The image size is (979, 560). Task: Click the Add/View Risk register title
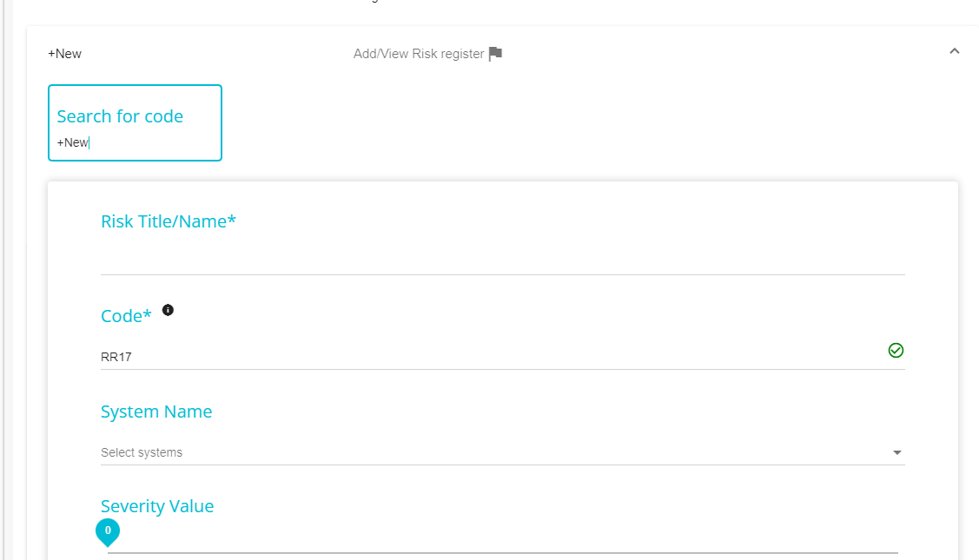pyautogui.click(x=419, y=54)
